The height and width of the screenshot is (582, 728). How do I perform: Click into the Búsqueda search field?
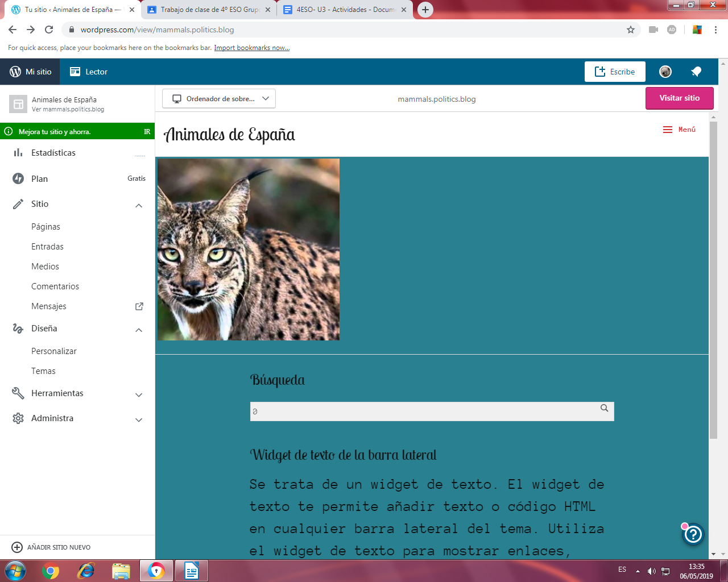click(424, 411)
